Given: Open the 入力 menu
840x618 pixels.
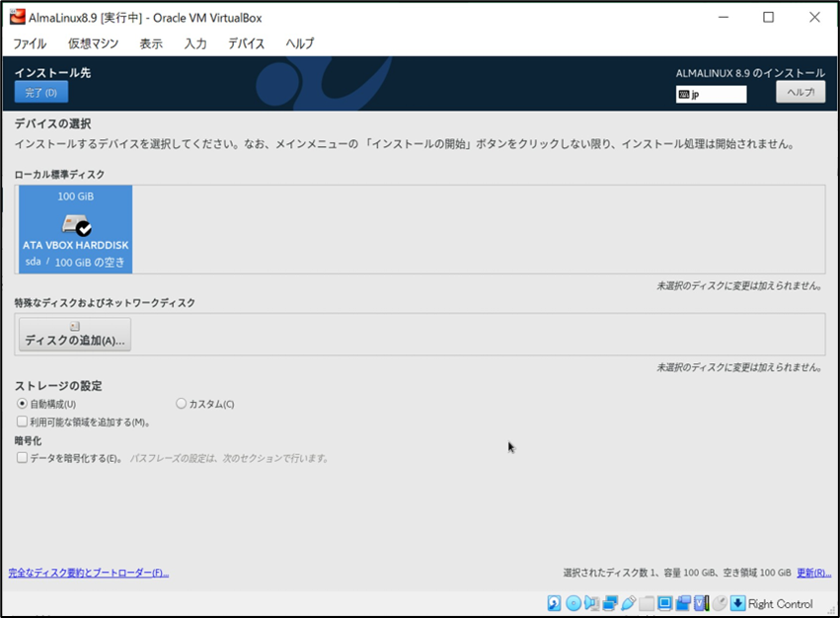Looking at the screenshot, I should click(195, 43).
